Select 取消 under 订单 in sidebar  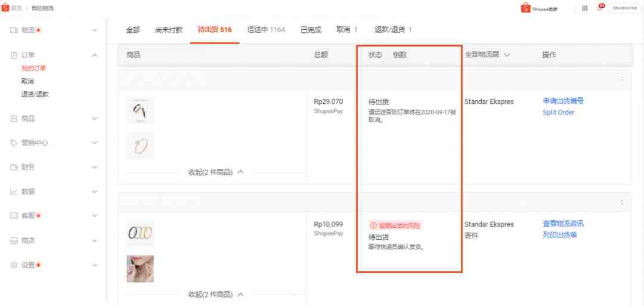[x=27, y=81]
